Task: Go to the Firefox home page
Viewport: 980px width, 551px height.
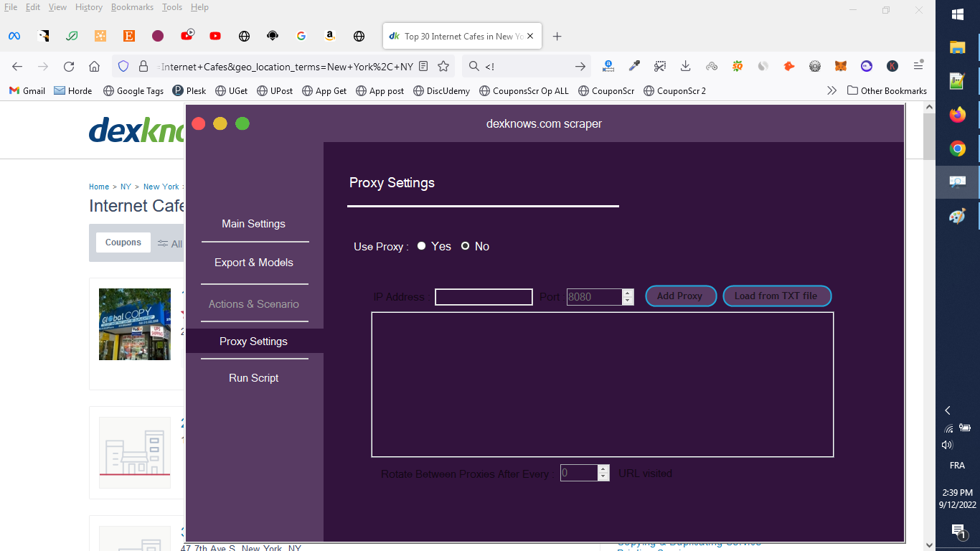Action: point(94,67)
